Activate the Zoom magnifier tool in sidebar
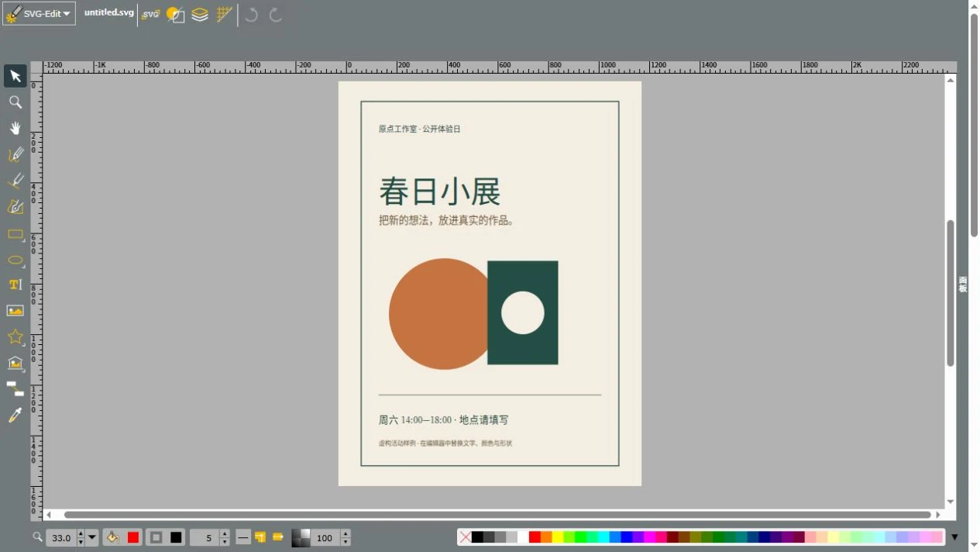The image size is (980, 552). pyautogui.click(x=15, y=102)
